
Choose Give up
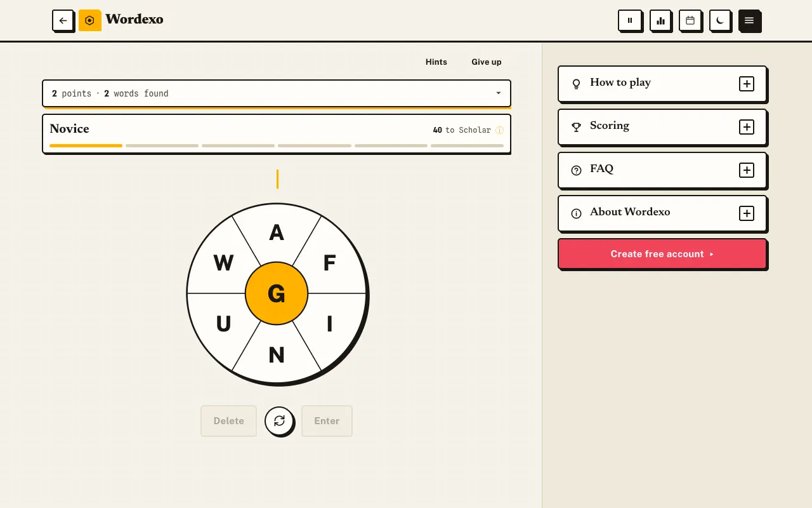point(487,62)
